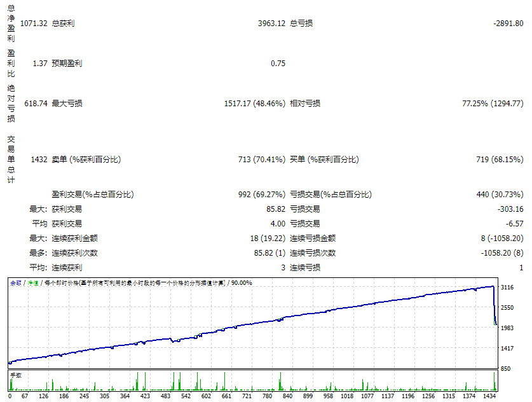The image size is (532, 402).
Task: Click the 3116 value on chart axis
Action: tap(507, 288)
